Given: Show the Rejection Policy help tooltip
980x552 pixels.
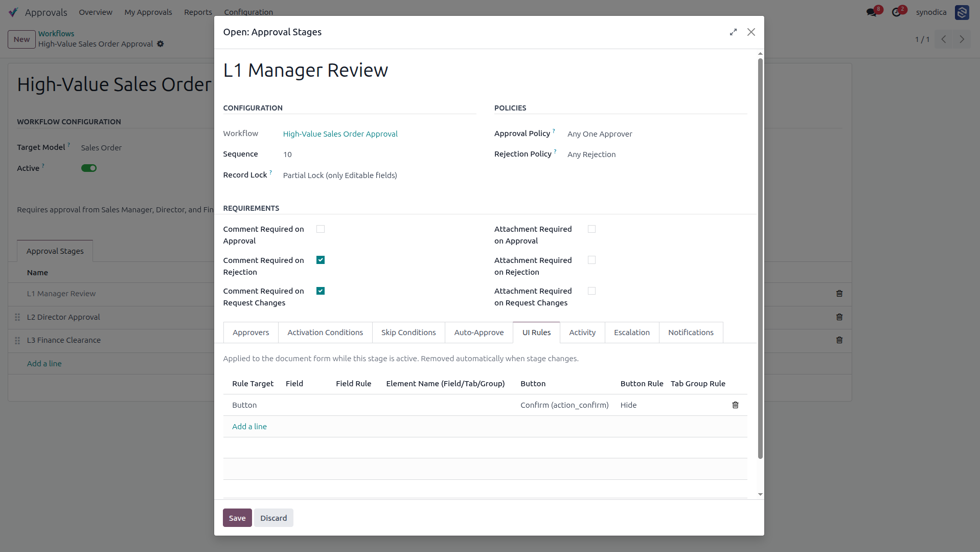Looking at the screenshot, I should [555, 151].
